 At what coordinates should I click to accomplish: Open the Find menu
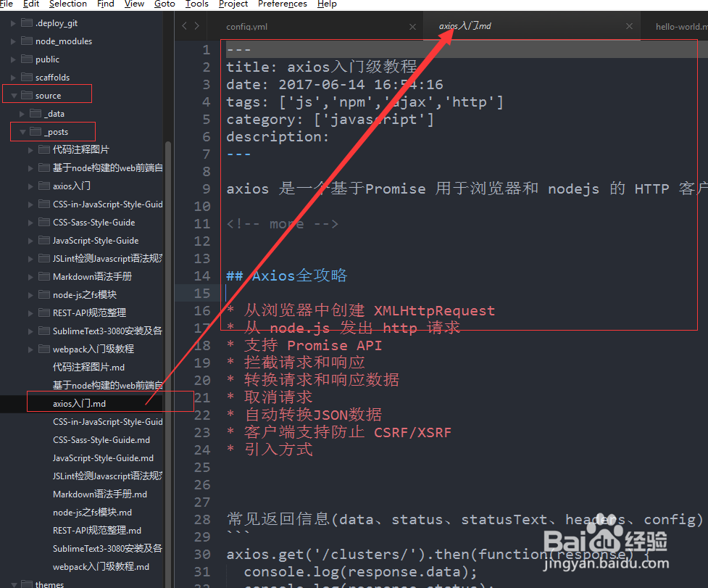(x=106, y=4)
